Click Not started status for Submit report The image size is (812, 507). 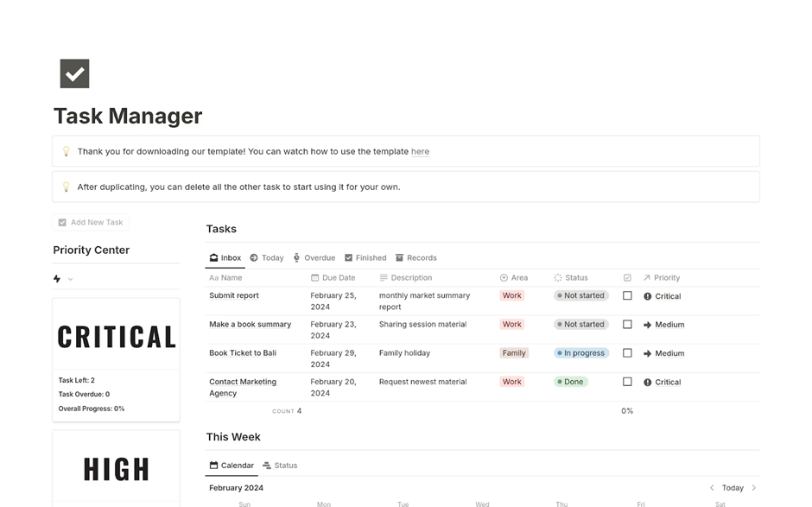click(581, 295)
